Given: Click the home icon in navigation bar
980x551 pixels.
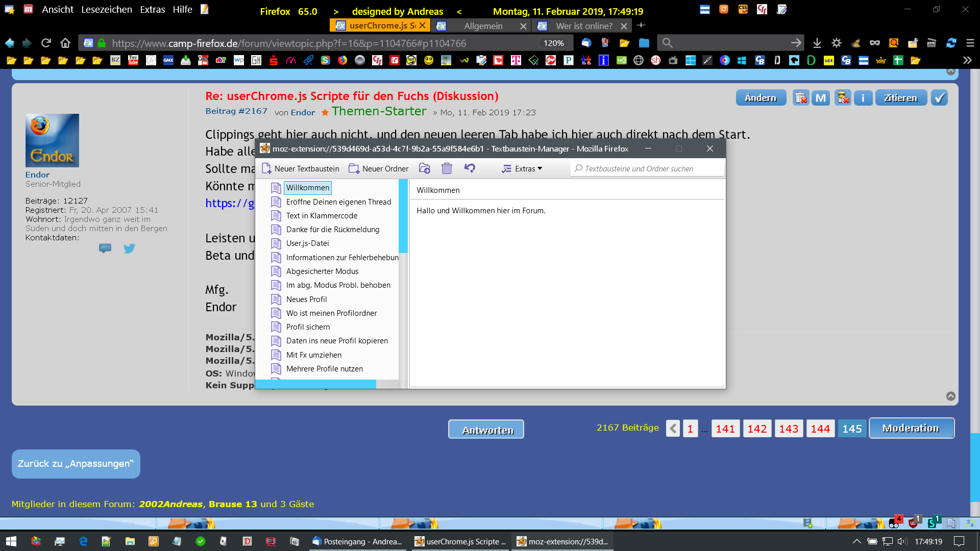Looking at the screenshot, I should [x=65, y=43].
